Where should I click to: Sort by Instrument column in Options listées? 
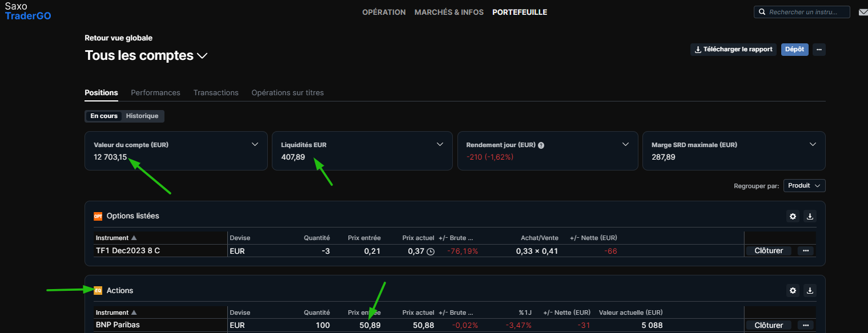116,238
